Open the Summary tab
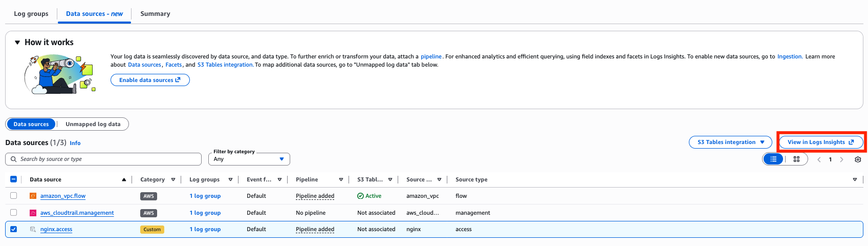Screen dimensions: 868x246 155,14
